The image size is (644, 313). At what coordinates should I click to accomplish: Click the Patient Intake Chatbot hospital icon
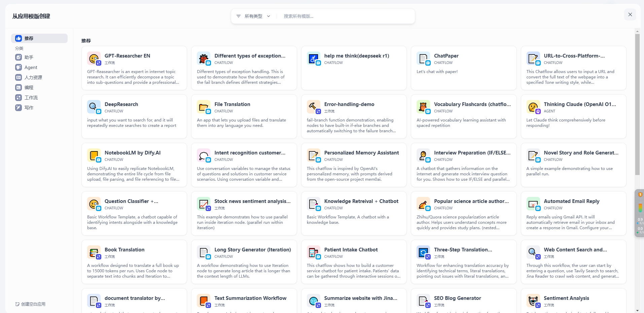pyautogui.click(x=314, y=252)
